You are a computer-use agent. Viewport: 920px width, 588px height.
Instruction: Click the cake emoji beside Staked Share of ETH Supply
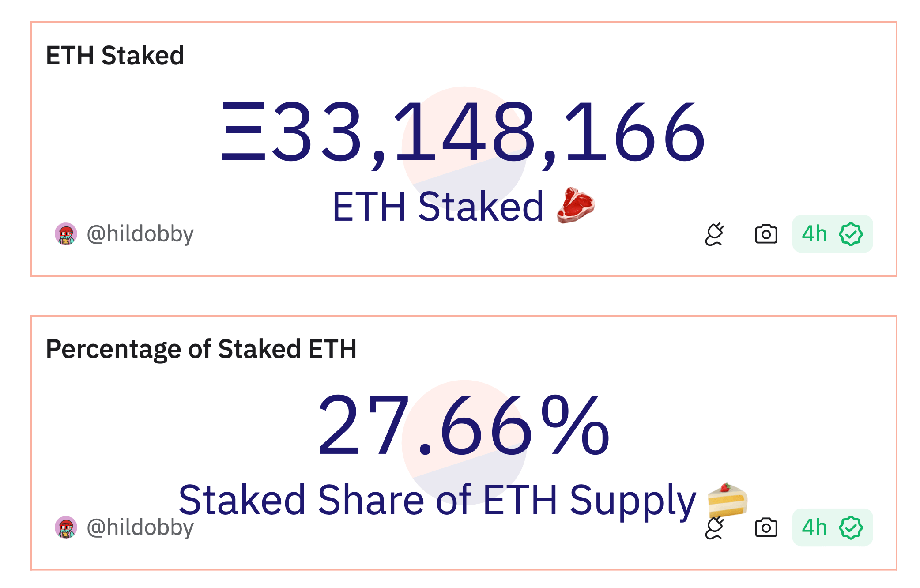click(727, 500)
